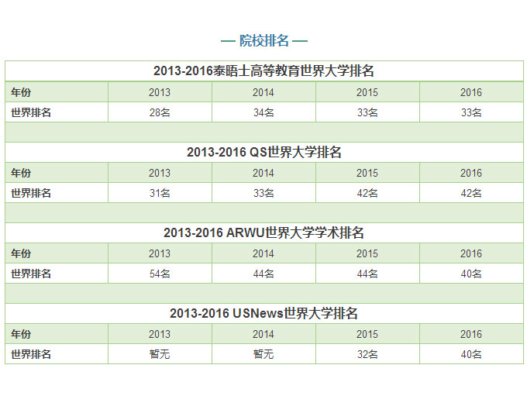527x420 pixels.
Task: Select the 2013-2016 QS世界大学排名 heading
Action: (x=263, y=152)
